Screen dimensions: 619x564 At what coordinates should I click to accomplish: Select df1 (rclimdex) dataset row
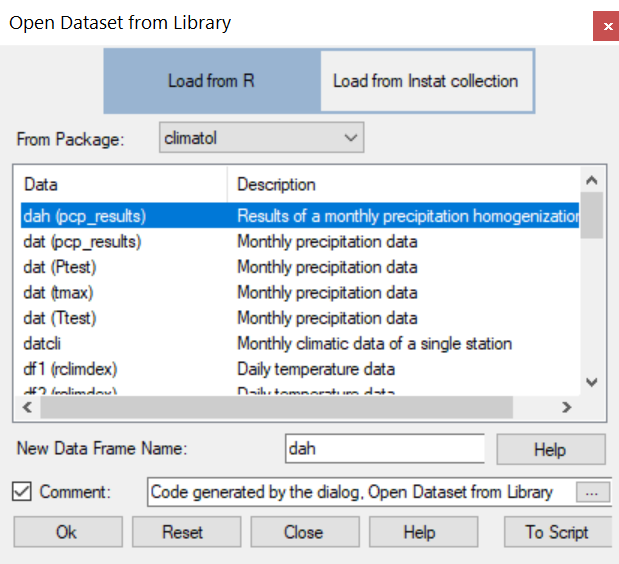(x=300, y=369)
